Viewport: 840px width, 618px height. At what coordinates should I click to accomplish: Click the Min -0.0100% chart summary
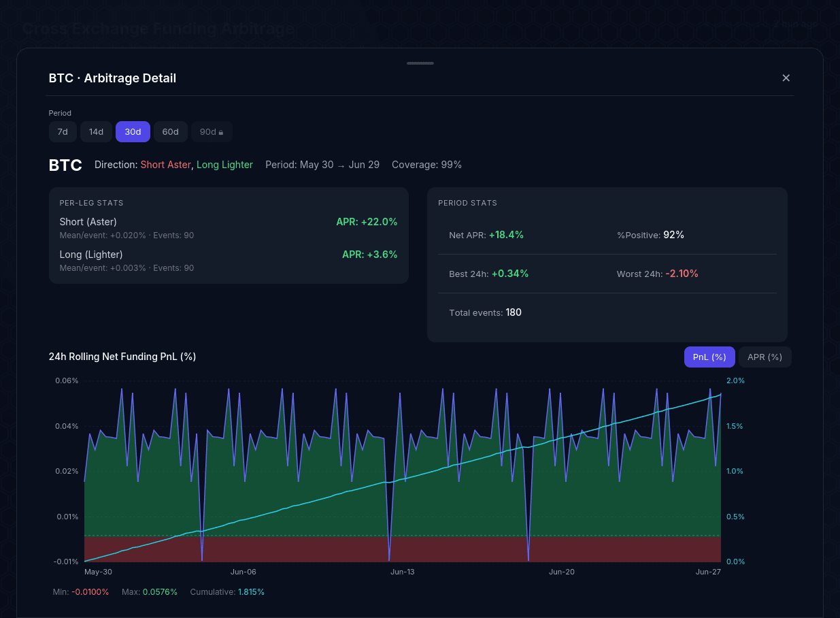click(x=81, y=592)
